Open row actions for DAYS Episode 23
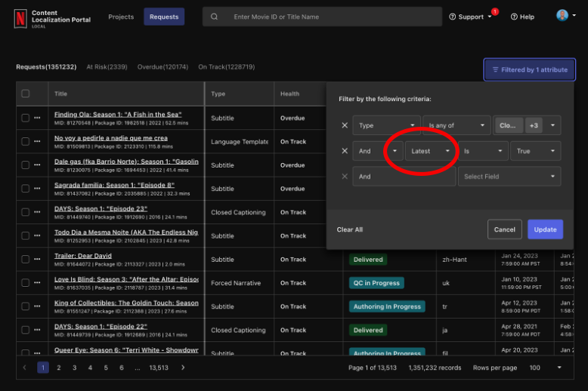The image size is (588, 391). [37, 212]
